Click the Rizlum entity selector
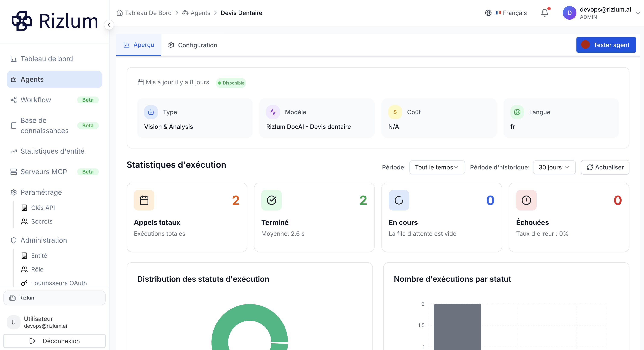 [54, 298]
